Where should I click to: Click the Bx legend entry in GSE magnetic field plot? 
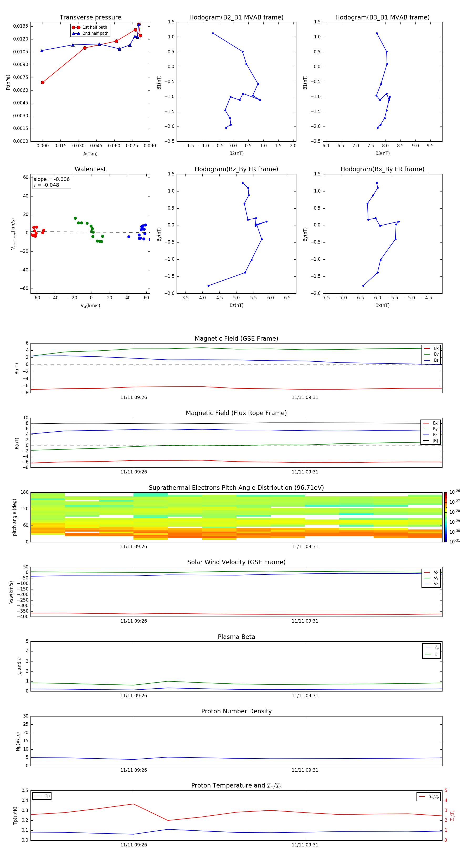[x=431, y=349]
